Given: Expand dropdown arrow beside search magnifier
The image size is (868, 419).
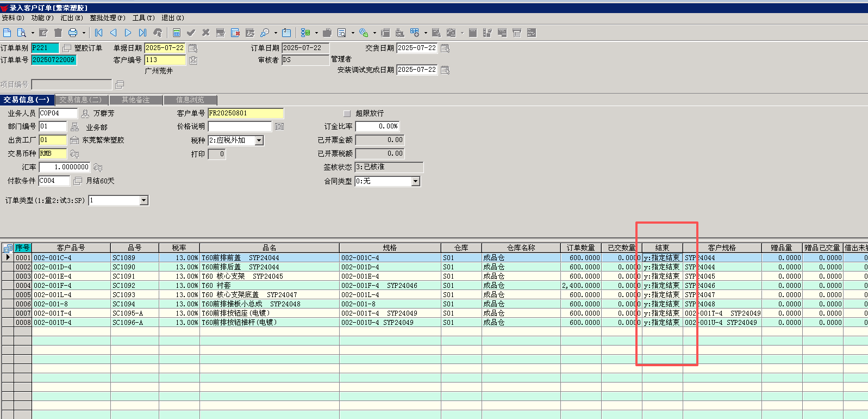Looking at the screenshot, I should pyautogui.click(x=276, y=33).
